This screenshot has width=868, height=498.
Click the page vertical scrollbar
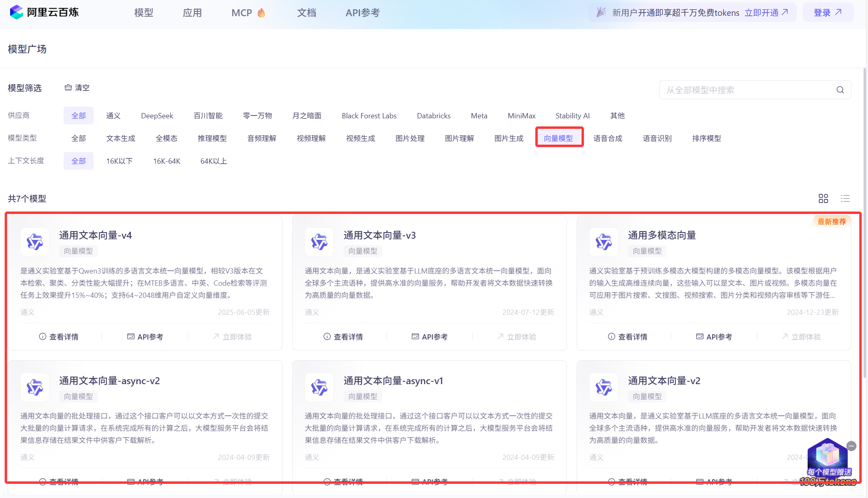(865, 223)
